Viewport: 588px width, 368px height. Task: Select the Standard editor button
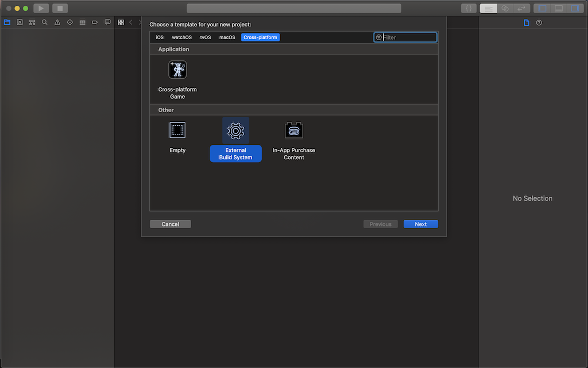coord(488,8)
